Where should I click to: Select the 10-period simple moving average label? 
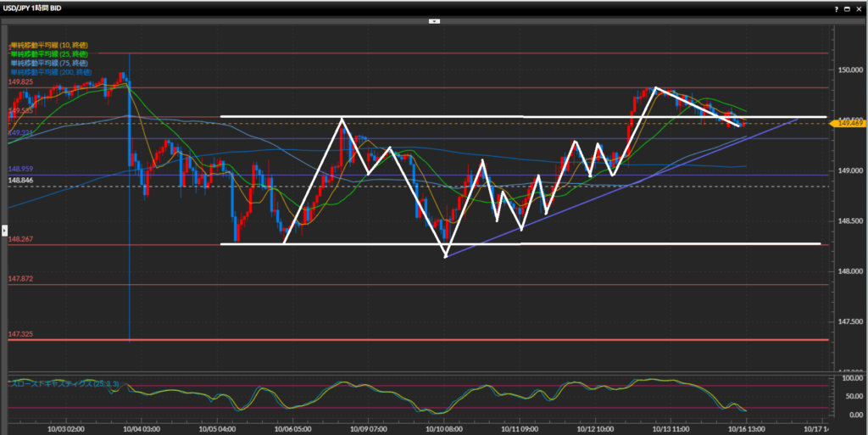(x=49, y=45)
